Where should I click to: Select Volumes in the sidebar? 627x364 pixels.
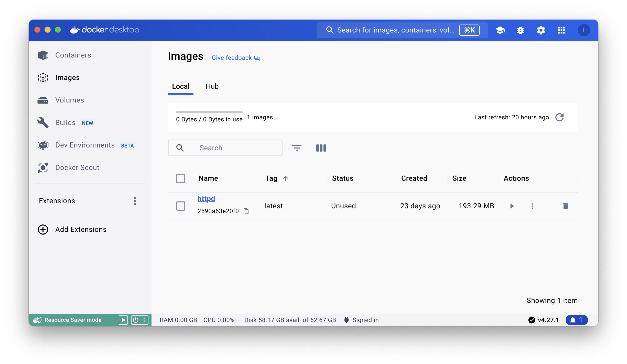pos(70,100)
